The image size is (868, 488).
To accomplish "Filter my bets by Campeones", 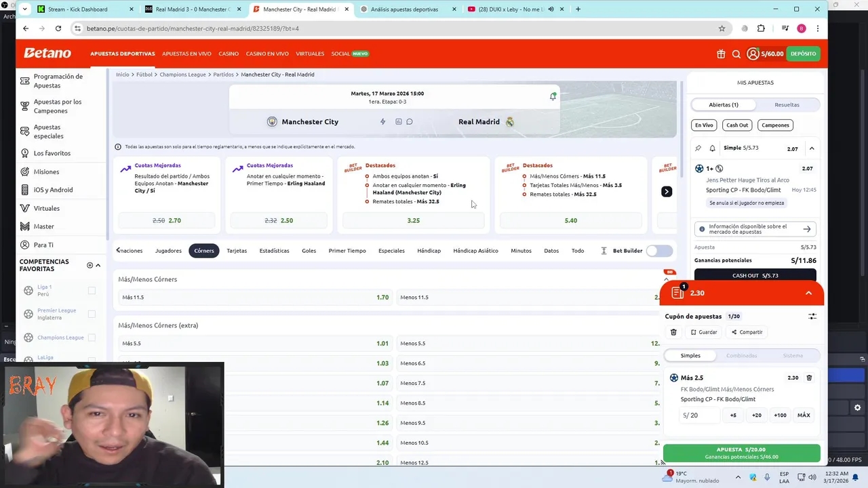I will click(775, 125).
